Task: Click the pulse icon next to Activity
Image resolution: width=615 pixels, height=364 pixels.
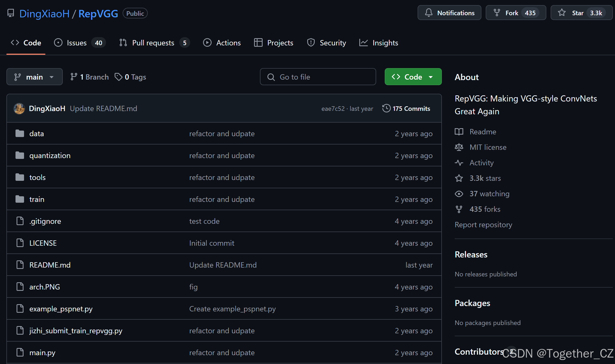Action: (459, 163)
